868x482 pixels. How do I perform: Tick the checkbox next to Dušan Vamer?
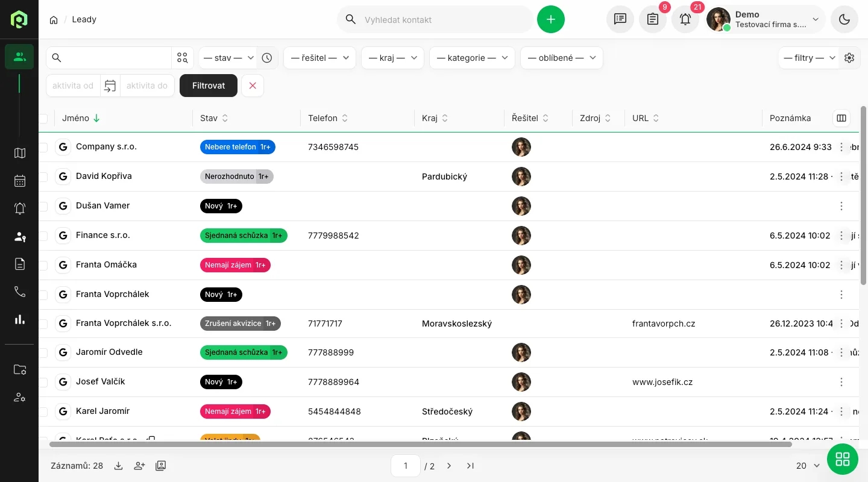43,206
